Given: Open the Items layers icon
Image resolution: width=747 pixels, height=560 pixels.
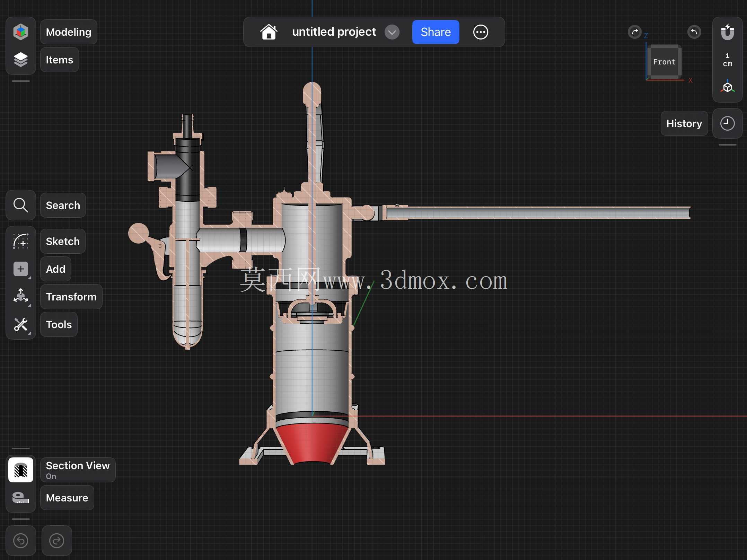Looking at the screenshot, I should point(21,60).
